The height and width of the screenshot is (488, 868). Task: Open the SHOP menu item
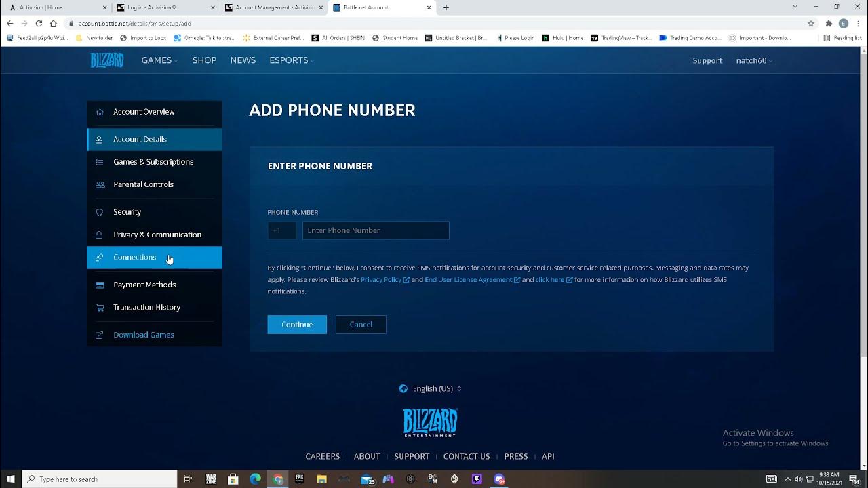pyautogui.click(x=204, y=60)
